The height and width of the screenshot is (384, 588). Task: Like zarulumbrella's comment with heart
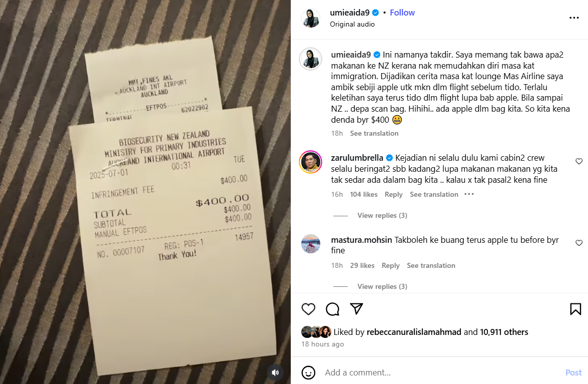click(x=579, y=161)
